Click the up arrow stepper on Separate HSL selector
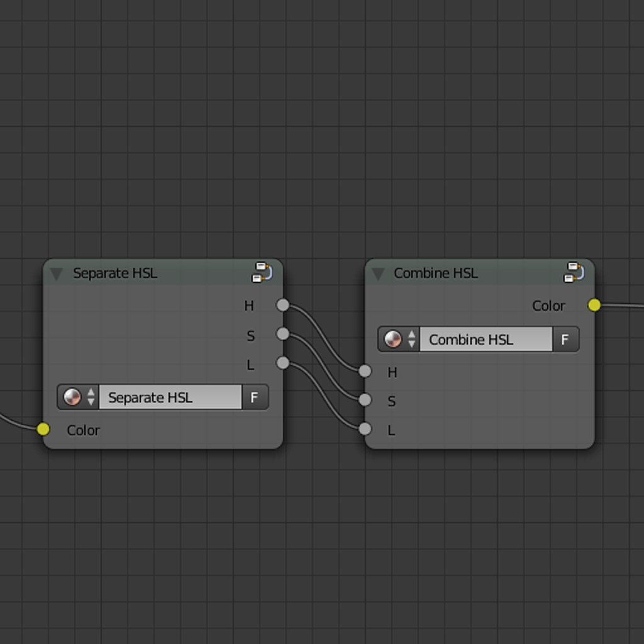This screenshot has height=644, width=644. pyautogui.click(x=92, y=392)
